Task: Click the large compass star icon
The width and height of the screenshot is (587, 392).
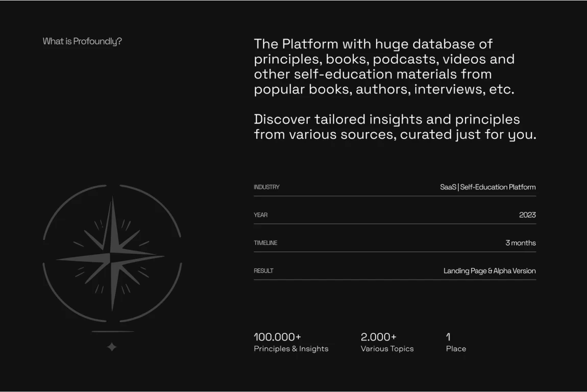Action: tap(112, 254)
